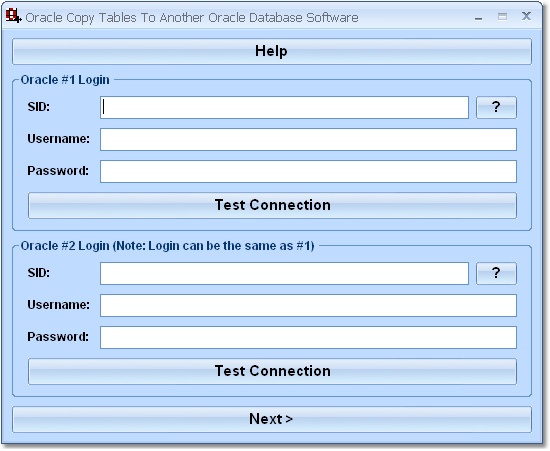The image size is (550, 451).
Task: Focus the Oracle #2 SID input field
Action: [284, 273]
